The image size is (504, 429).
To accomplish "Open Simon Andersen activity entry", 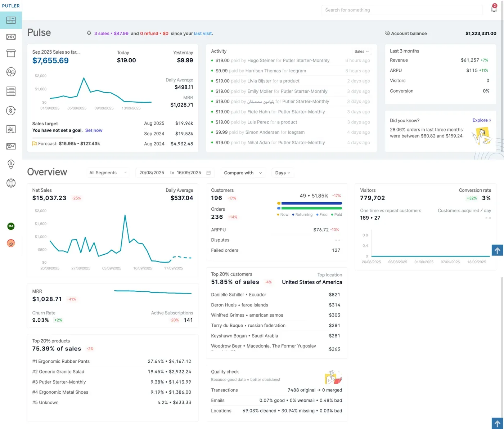I will click(291, 133).
